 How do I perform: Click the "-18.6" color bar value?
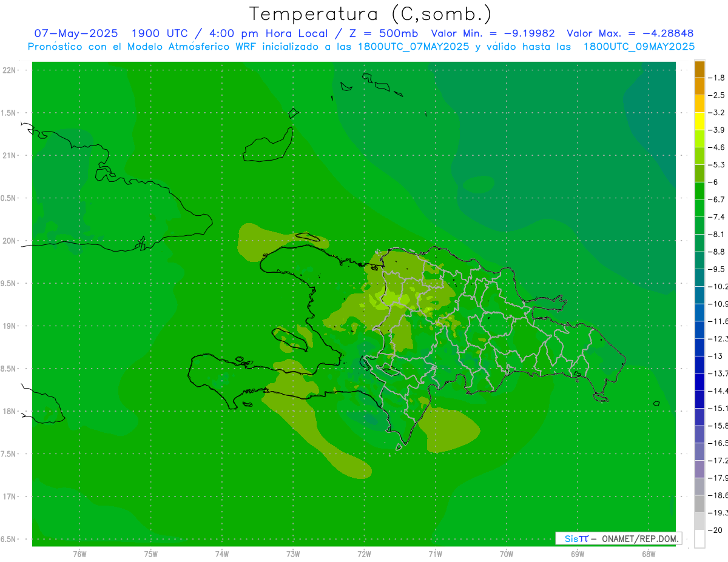pos(718,495)
